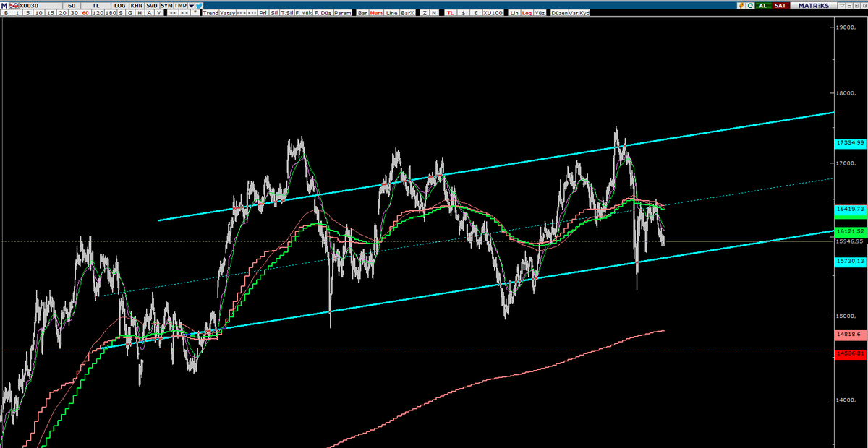This screenshot has width=868, height=448.
Task: Click the SAT sell button
Action: 780,5
